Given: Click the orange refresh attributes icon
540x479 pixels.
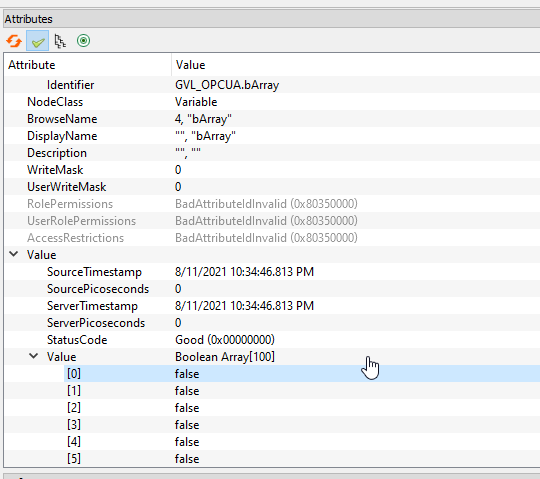Looking at the screenshot, I should coord(14,41).
